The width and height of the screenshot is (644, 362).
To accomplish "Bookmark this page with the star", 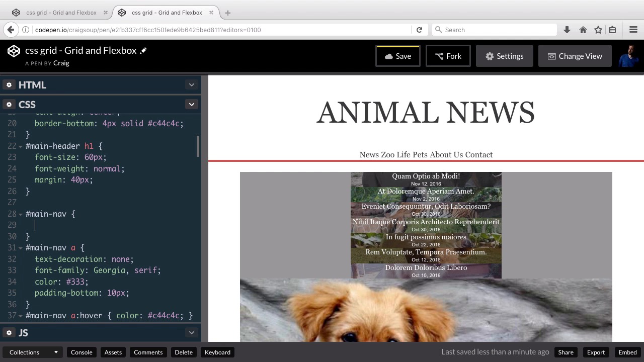I will [598, 30].
